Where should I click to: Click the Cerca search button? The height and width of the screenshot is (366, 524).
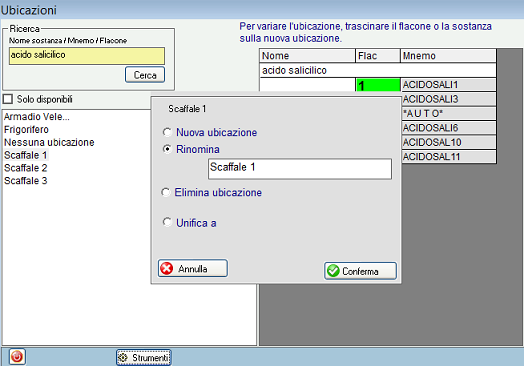point(145,75)
